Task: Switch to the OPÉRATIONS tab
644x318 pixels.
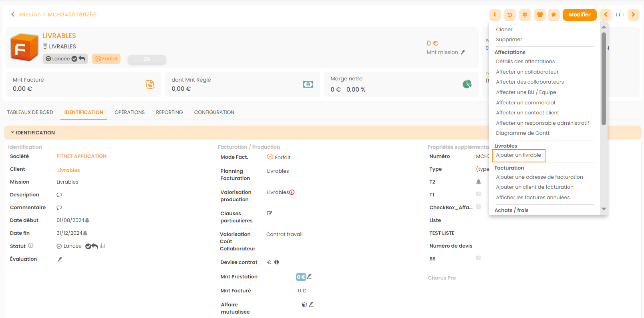Action: coord(129,112)
